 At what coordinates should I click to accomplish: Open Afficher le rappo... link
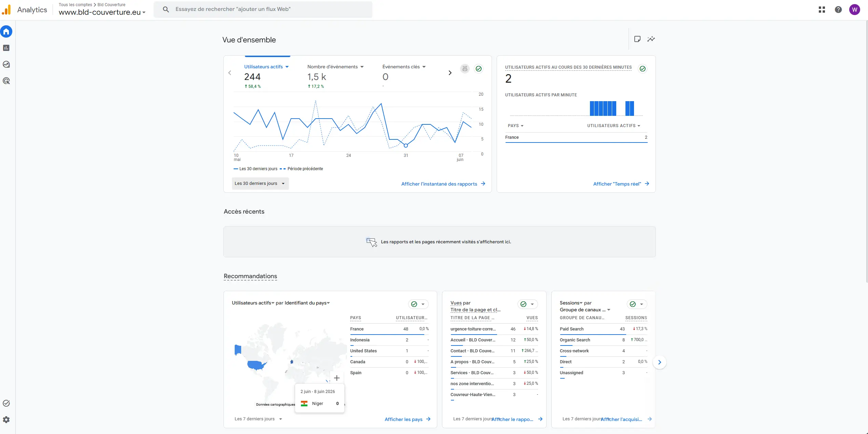click(516, 419)
